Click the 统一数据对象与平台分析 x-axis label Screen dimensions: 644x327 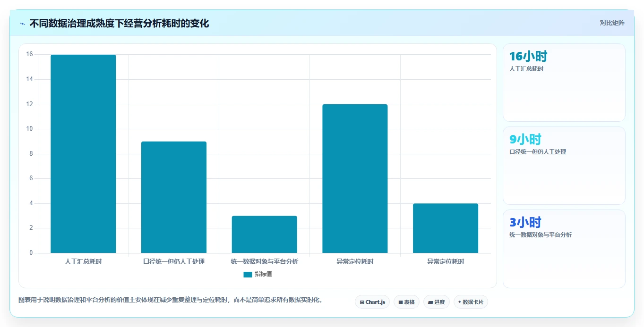(x=264, y=261)
